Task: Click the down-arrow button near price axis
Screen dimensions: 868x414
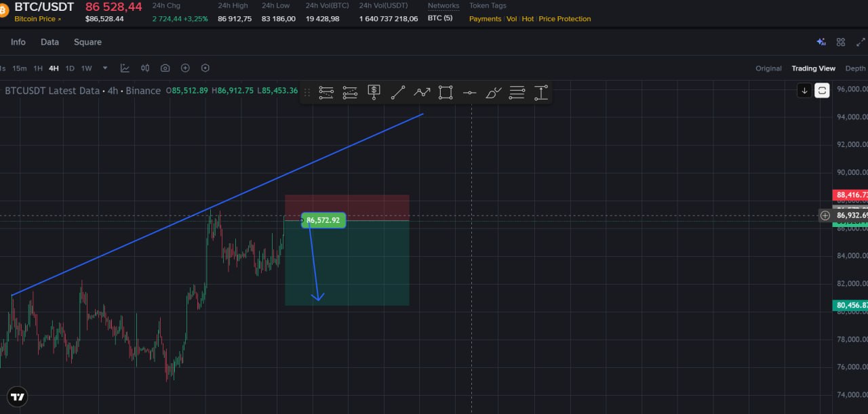Action: coord(804,90)
